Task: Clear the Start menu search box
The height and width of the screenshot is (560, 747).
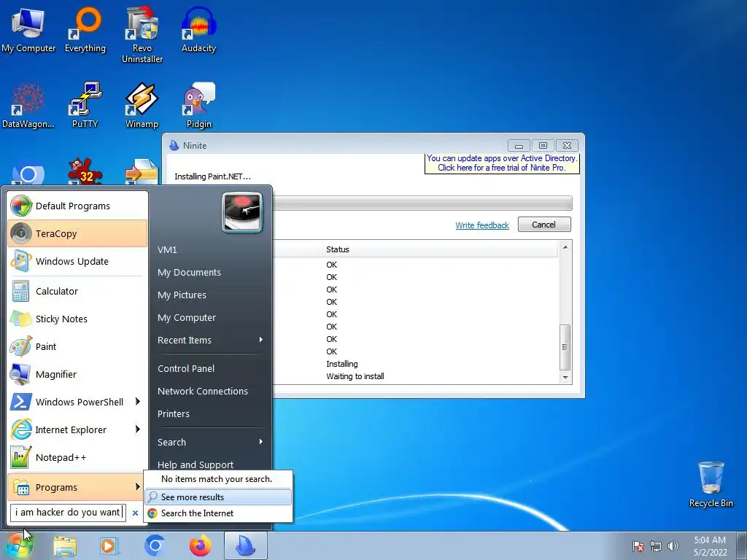Action: click(135, 513)
